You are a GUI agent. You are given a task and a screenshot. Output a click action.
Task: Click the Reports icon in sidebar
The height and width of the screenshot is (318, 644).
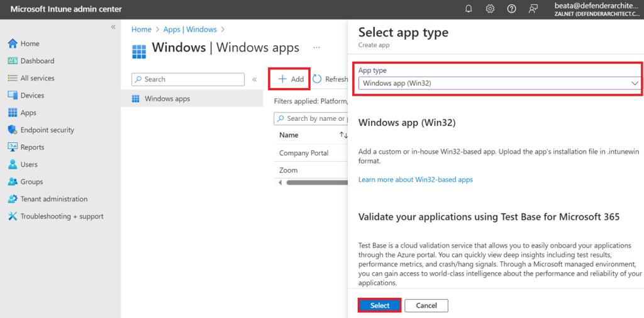[x=13, y=147]
